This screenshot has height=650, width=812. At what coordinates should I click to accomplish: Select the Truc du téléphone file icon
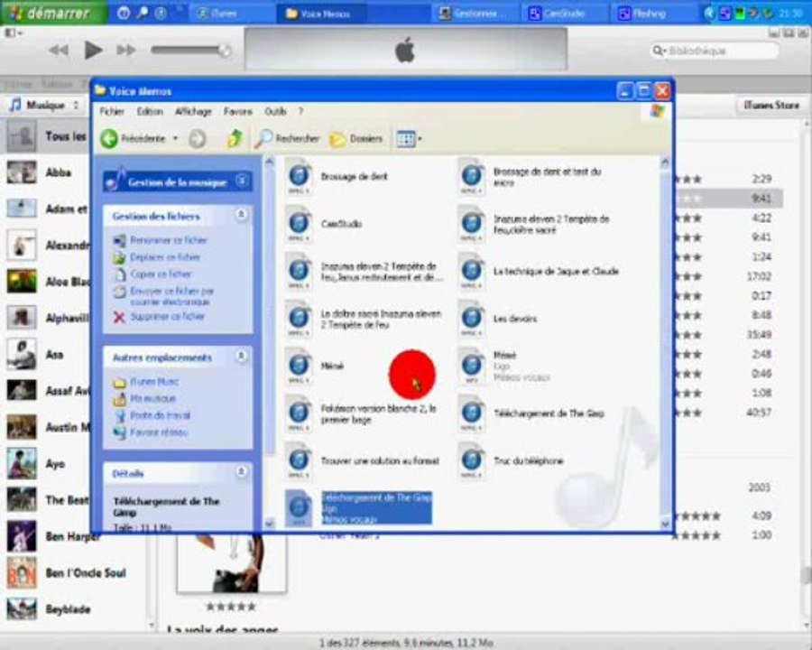click(x=472, y=460)
